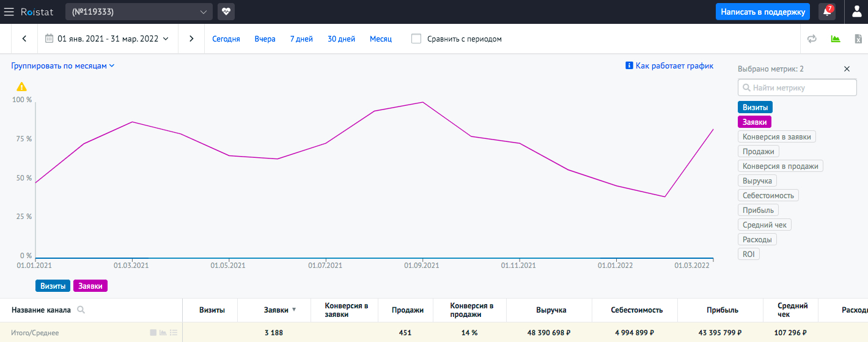868x342 pixels.
Task: Select the Сегодня period preset
Action: click(x=226, y=39)
